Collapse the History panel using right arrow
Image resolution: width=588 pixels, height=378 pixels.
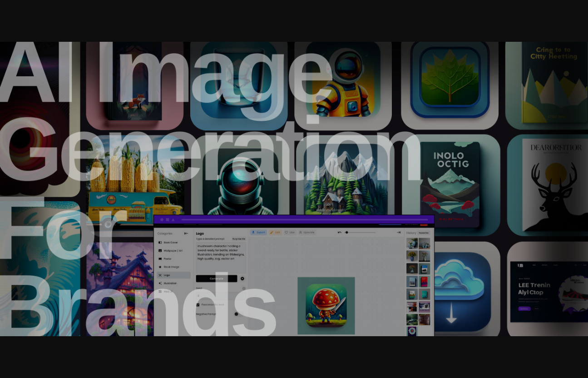click(x=399, y=232)
